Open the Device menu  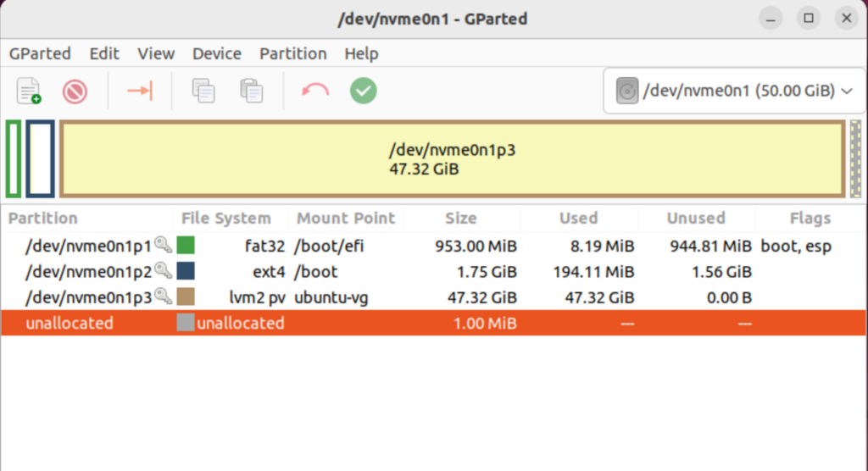pyautogui.click(x=217, y=53)
